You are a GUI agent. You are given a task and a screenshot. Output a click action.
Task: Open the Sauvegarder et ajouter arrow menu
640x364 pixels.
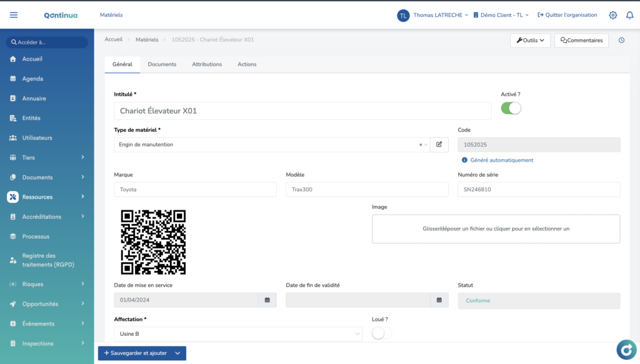177,353
